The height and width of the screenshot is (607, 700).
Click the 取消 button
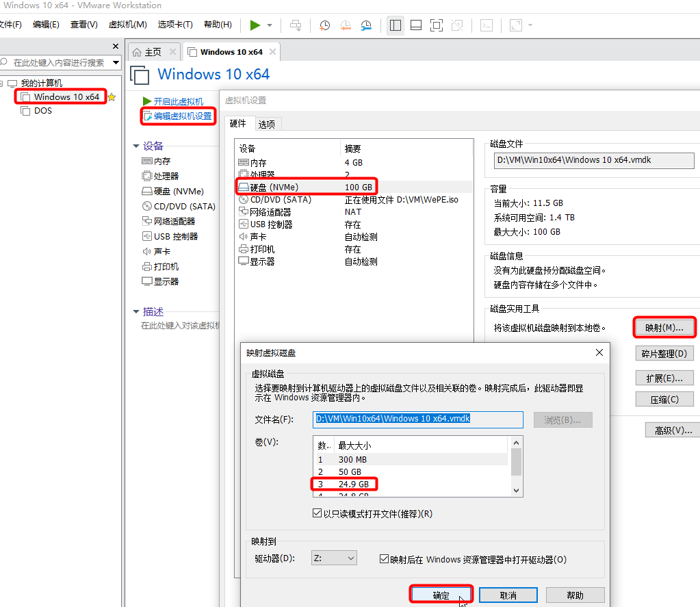508,595
